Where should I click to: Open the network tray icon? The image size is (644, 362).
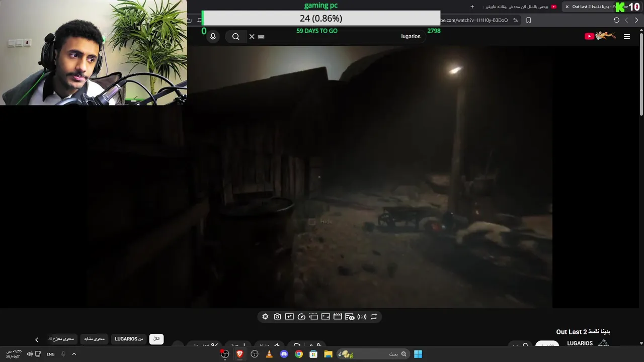coord(38,354)
